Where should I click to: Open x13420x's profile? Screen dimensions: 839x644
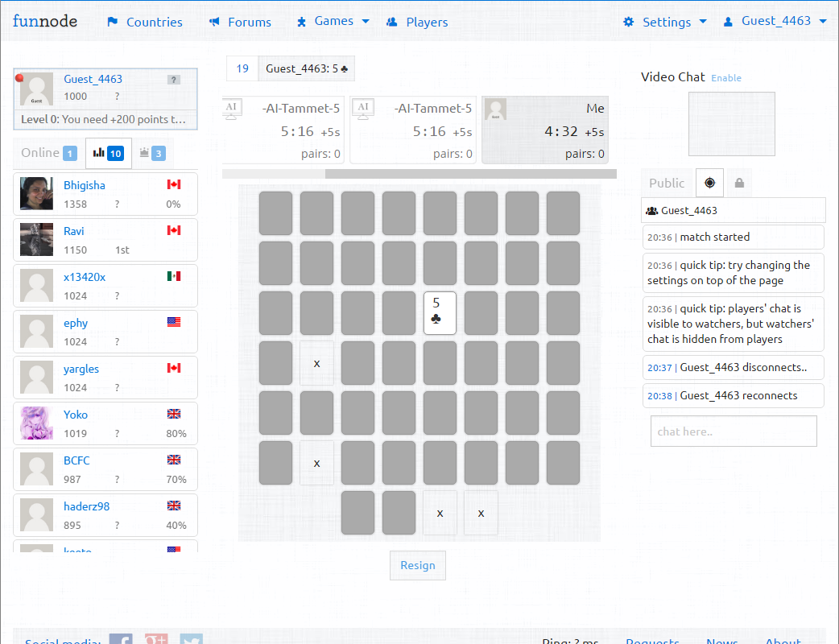pyautogui.click(x=85, y=277)
